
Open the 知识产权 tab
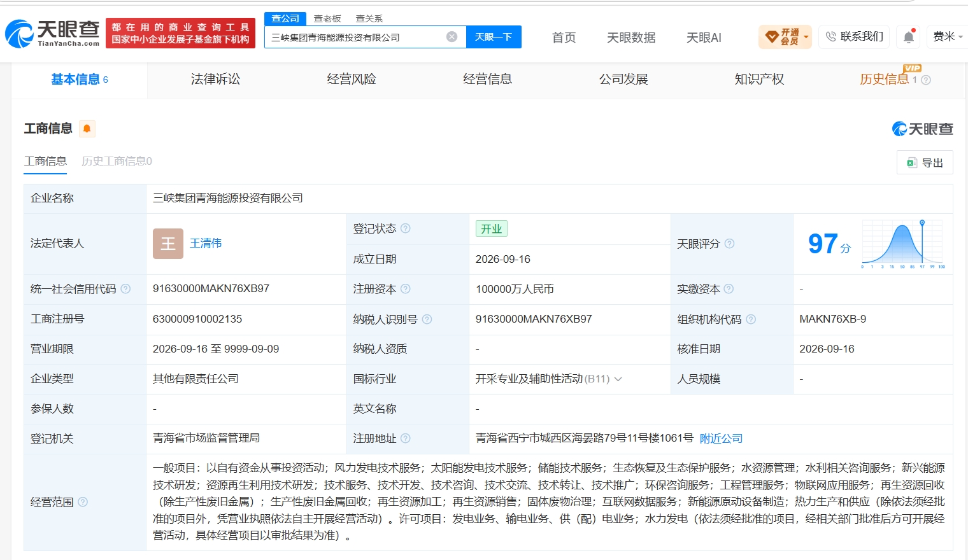760,80
